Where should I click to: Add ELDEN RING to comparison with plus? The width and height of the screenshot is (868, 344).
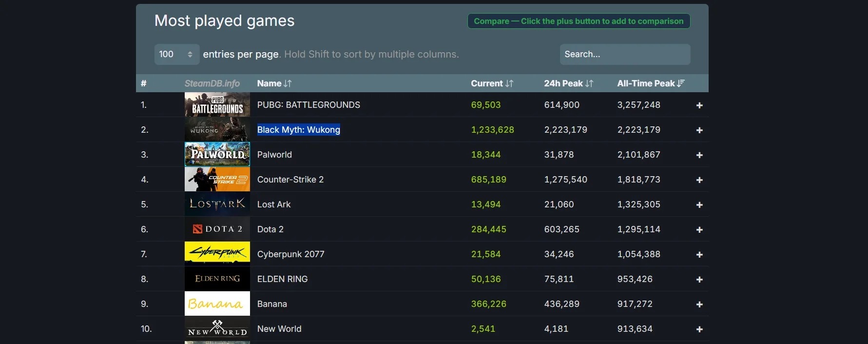pos(699,280)
